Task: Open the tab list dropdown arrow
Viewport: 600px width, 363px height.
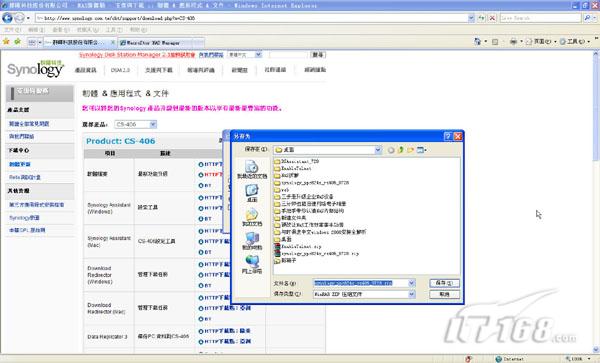Action: [40, 42]
